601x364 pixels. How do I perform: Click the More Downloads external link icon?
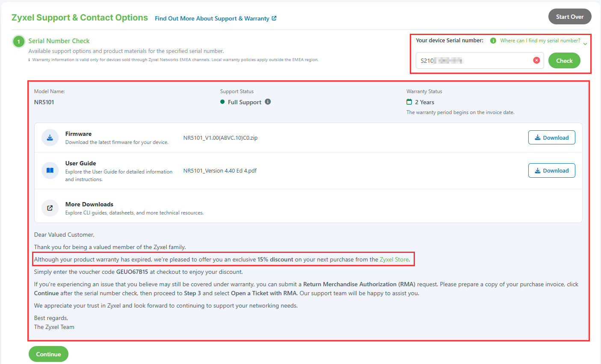tap(50, 208)
